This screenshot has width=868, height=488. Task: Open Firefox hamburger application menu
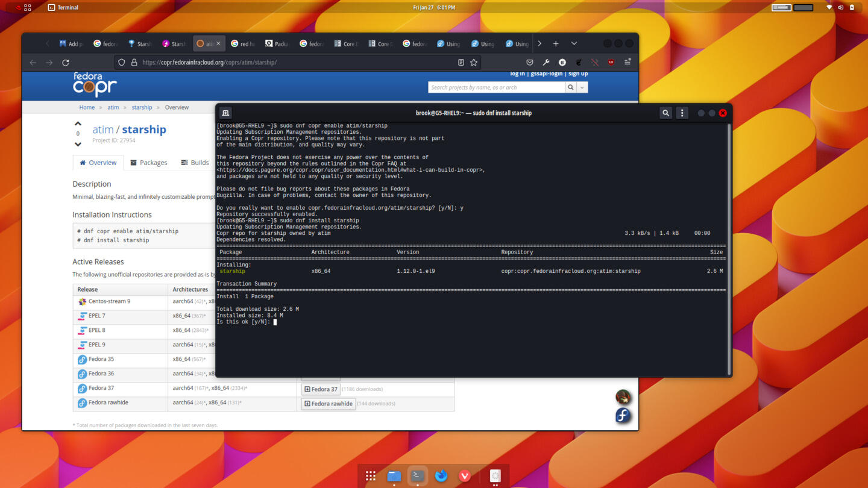pos(627,62)
